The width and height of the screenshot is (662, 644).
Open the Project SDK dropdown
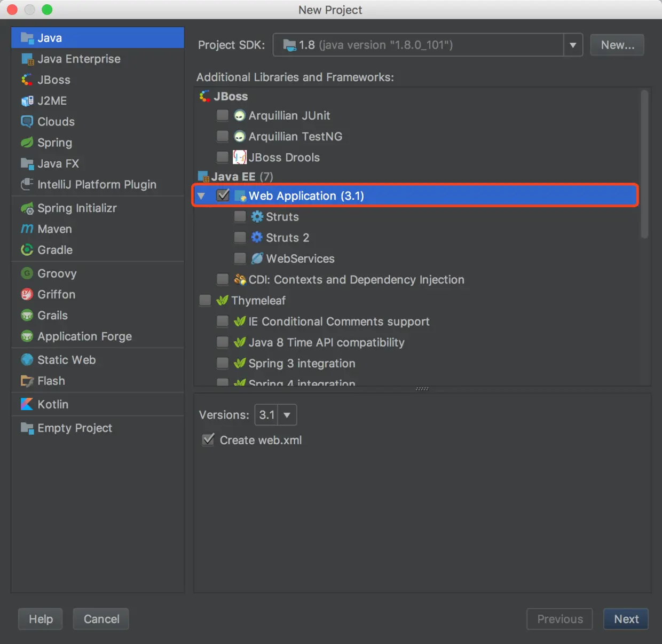pos(573,45)
